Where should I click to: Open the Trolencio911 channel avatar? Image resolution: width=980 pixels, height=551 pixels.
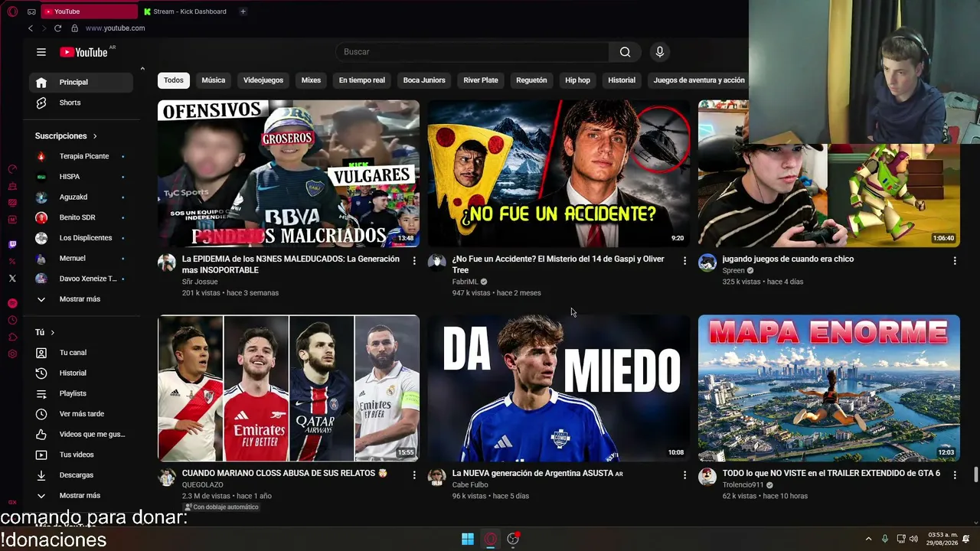[707, 477]
